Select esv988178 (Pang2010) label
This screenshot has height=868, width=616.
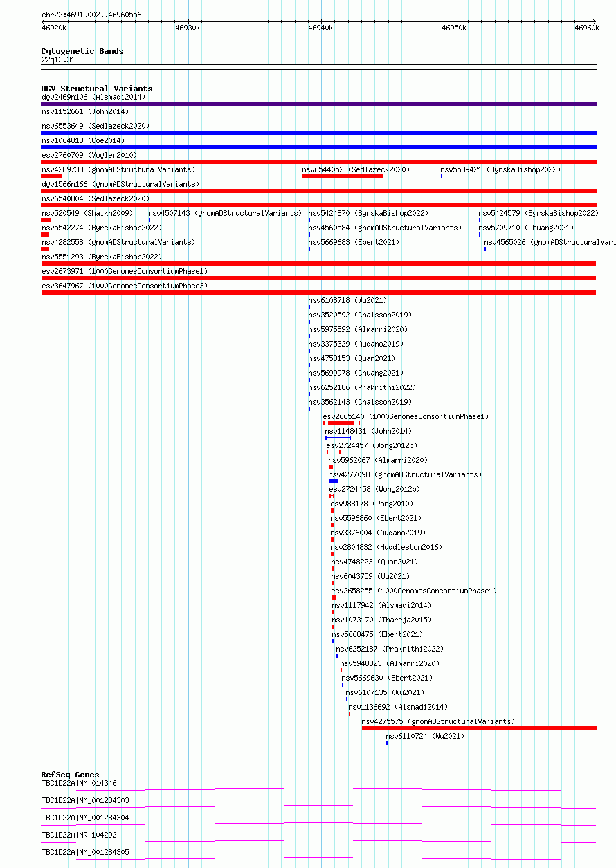point(372,504)
